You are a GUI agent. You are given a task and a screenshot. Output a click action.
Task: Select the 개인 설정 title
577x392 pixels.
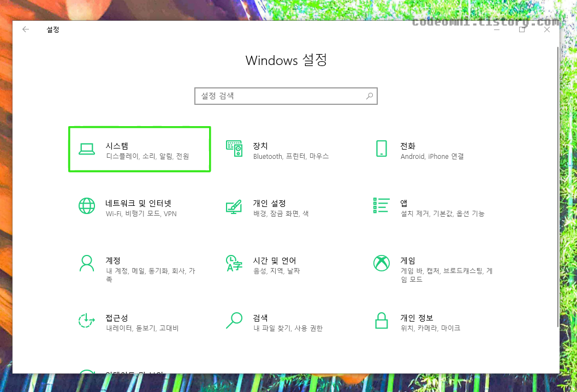pyautogui.click(x=269, y=203)
